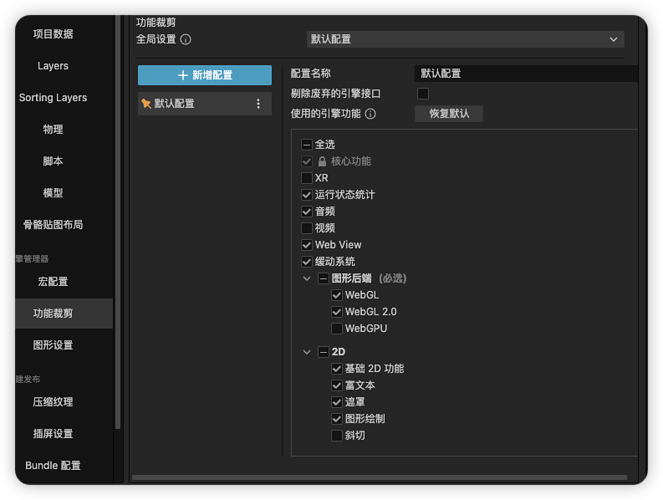Toggle the 图形后端 group checkbox

[x=323, y=278]
